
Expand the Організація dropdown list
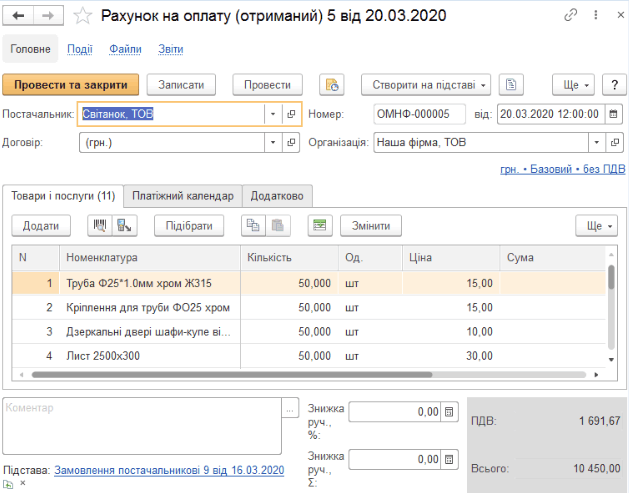click(597, 142)
